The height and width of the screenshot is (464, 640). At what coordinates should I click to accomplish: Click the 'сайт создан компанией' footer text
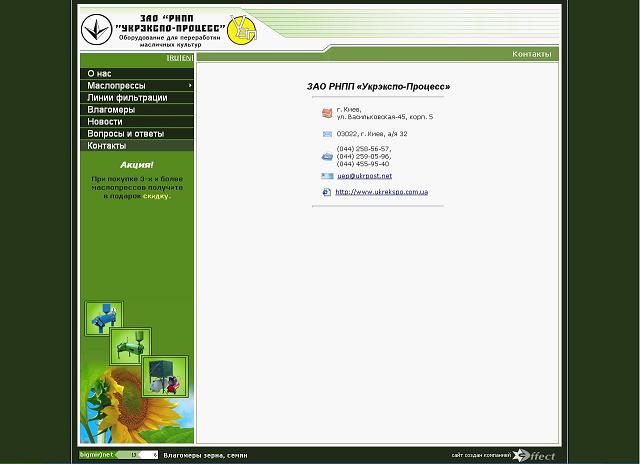481,455
